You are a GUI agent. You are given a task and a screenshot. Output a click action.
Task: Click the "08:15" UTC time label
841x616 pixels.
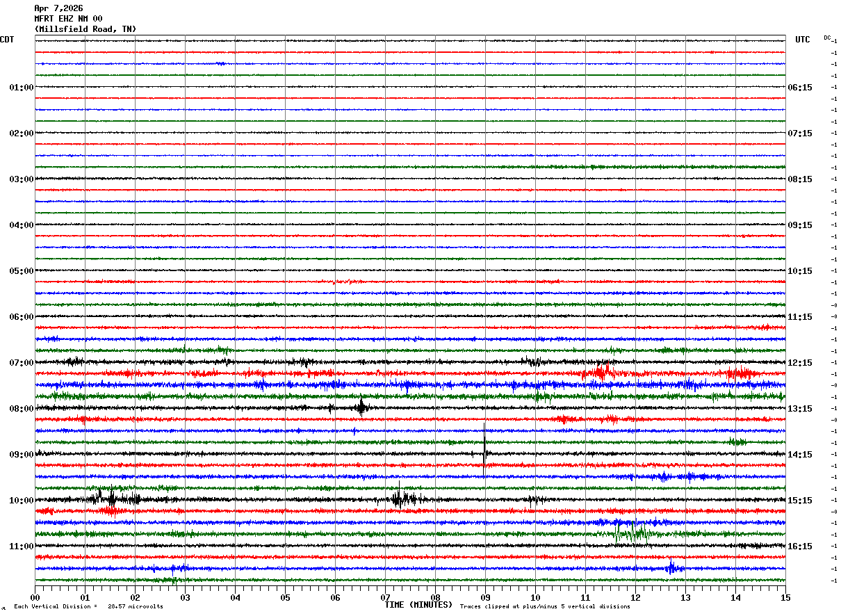click(799, 179)
